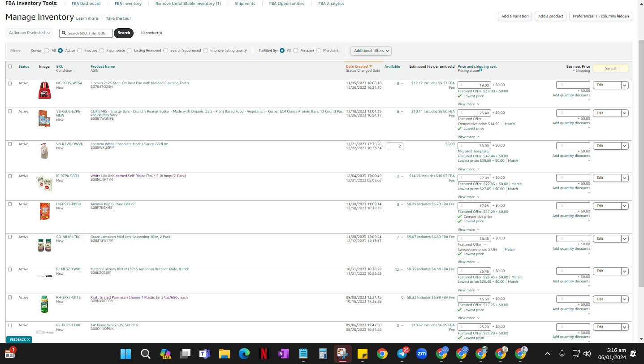Viewport: 644px width, 364px height.
Task: Open the CLIF BARS product thumbnail
Action: [44, 118]
